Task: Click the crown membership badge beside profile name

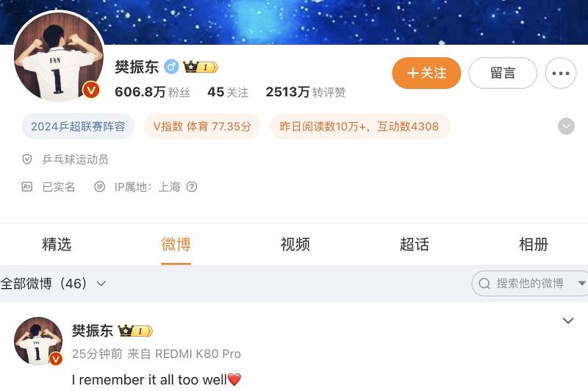Action: coord(200,67)
